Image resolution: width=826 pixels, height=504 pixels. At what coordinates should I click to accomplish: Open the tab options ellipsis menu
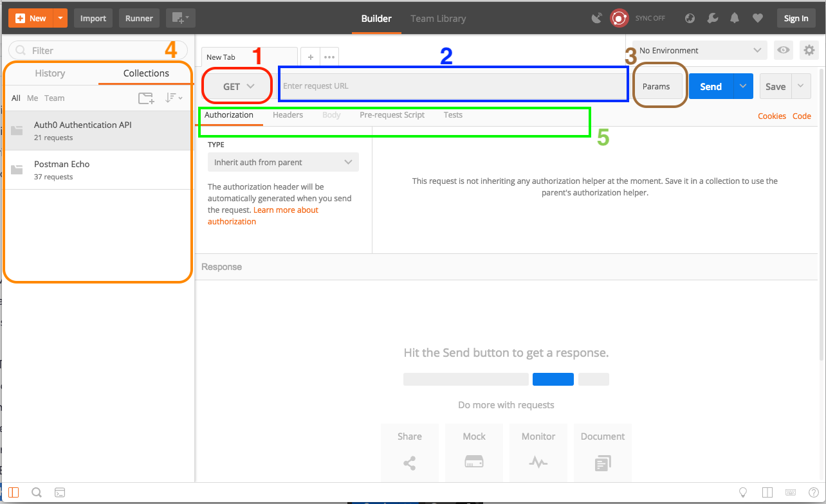tap(329, 57)
